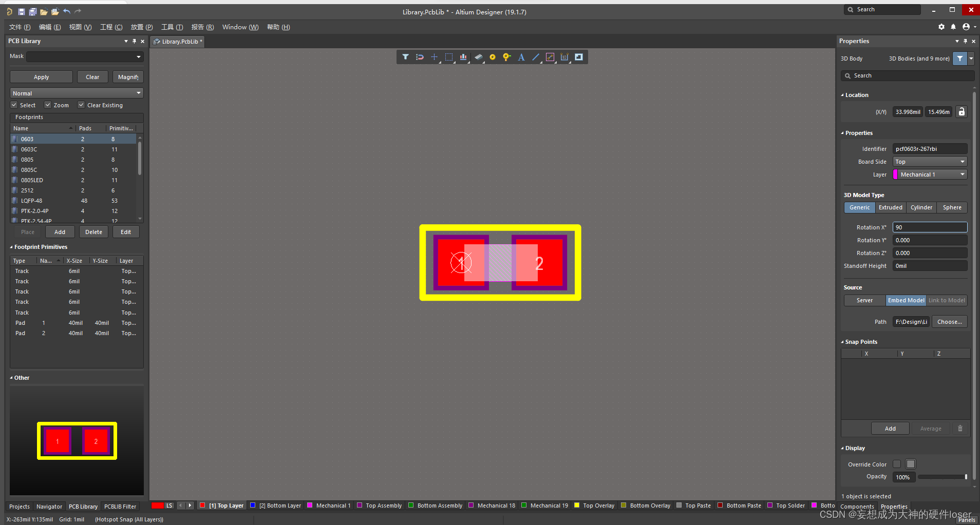
Task: Open the align objects tool
Action: click(463, 57)
